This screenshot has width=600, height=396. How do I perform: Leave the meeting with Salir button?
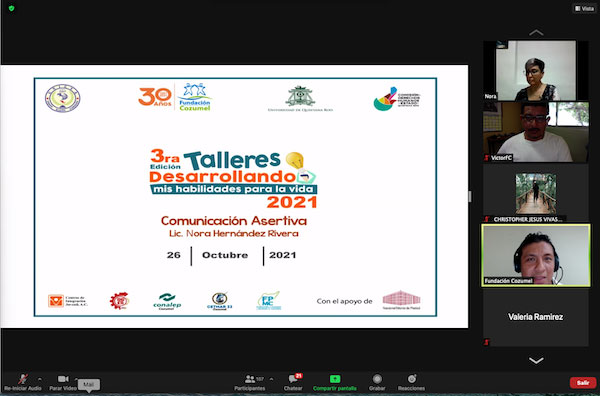583,383
